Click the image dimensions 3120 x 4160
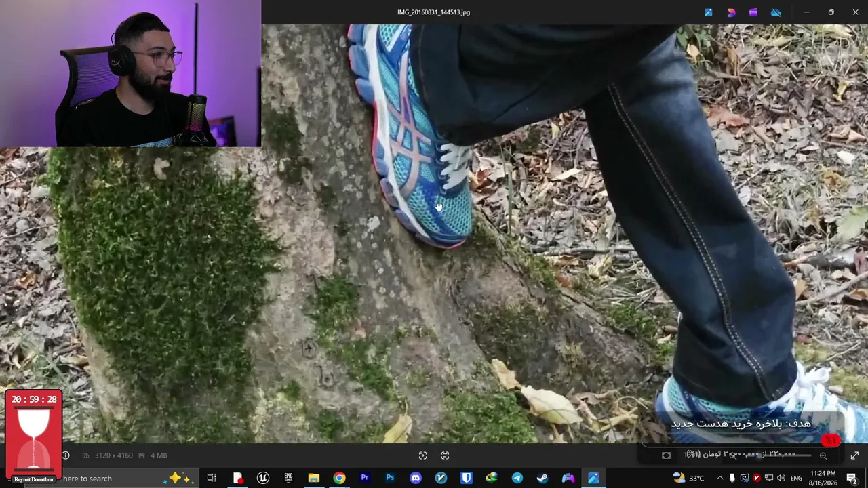This screenshot has height=488, width=868. [x=113, y=455]
